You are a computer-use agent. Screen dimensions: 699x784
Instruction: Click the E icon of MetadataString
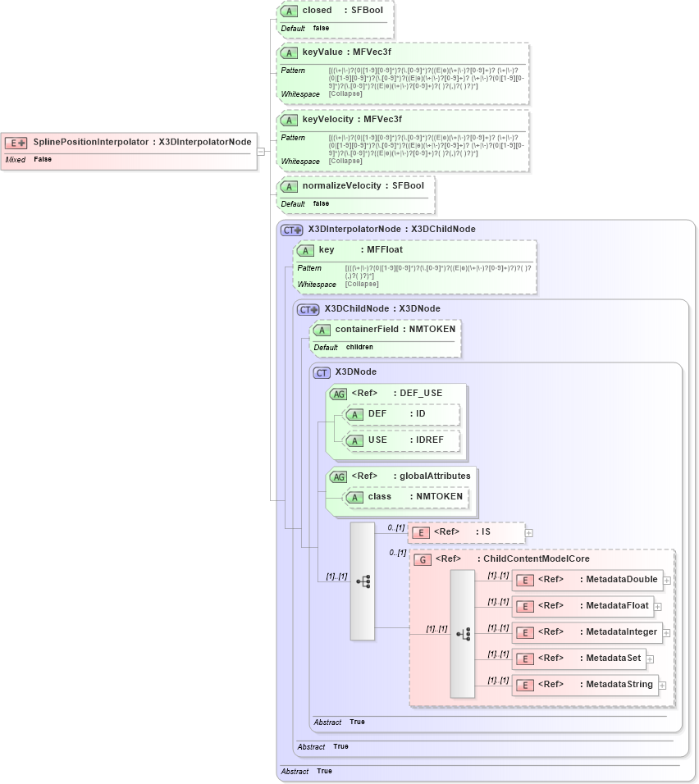coord(525,685)
